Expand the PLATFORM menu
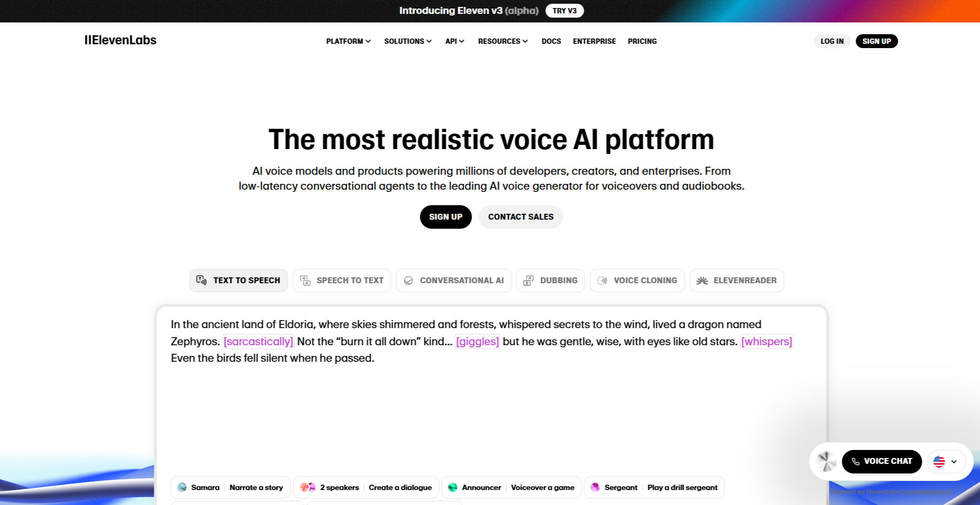This screenshot has width=980, height=505. [348, 41]
